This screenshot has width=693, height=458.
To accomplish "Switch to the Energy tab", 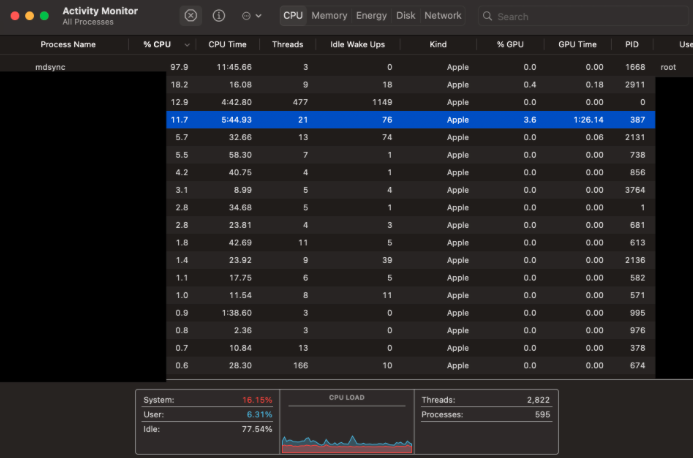I will point(371,15).
